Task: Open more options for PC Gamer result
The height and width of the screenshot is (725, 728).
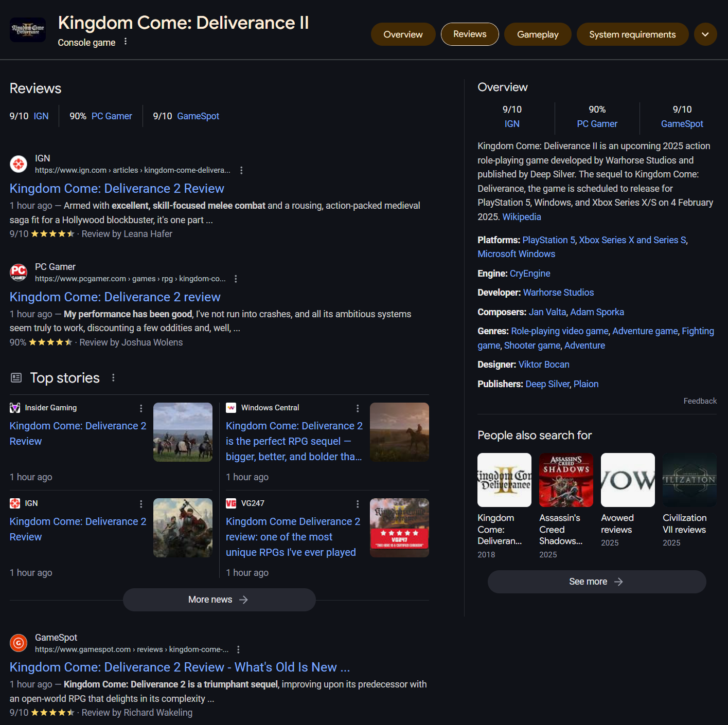Action: pos(236,279)
